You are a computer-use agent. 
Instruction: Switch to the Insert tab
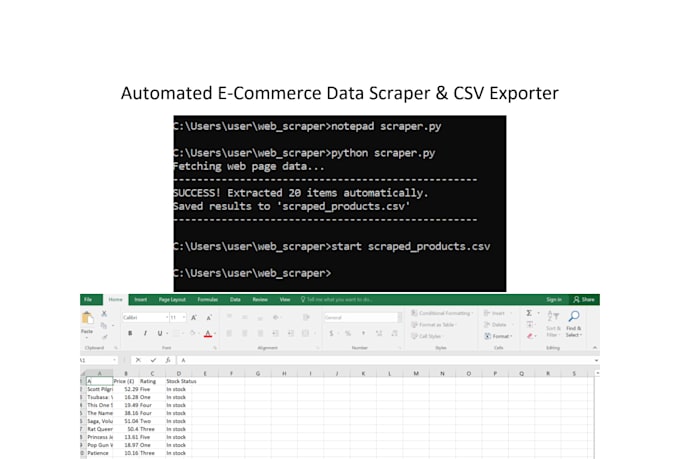click(141, 300)
